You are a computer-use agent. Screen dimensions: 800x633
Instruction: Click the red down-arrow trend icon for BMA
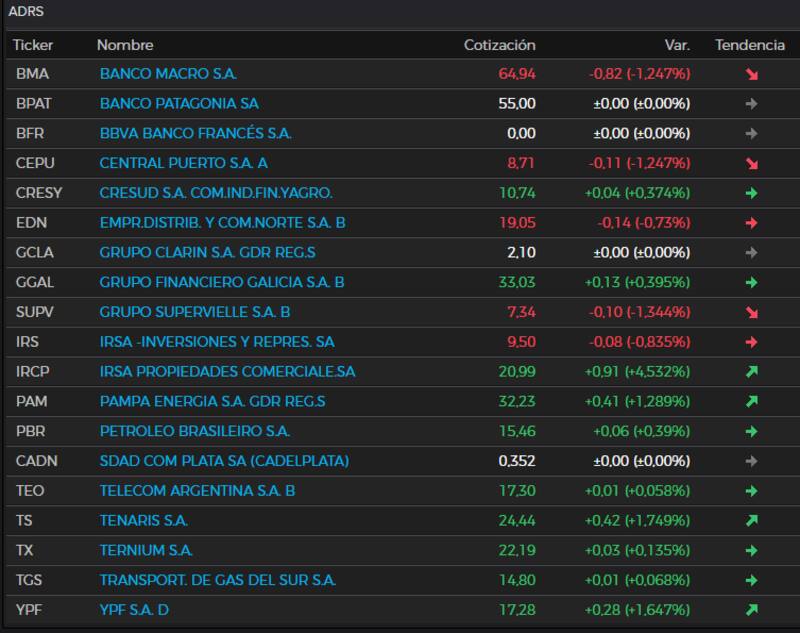[x=751, y=74]
